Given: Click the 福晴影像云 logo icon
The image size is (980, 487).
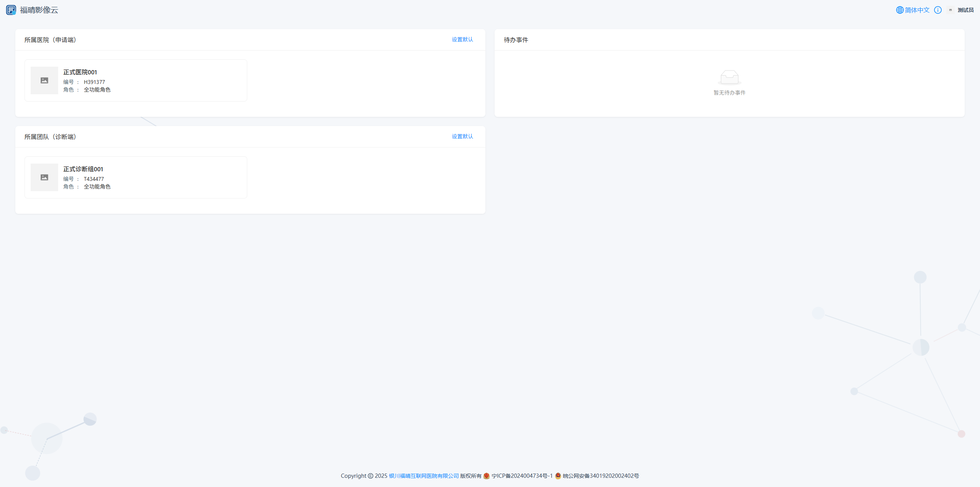Looking at the screenshot, I should [11, 10].
